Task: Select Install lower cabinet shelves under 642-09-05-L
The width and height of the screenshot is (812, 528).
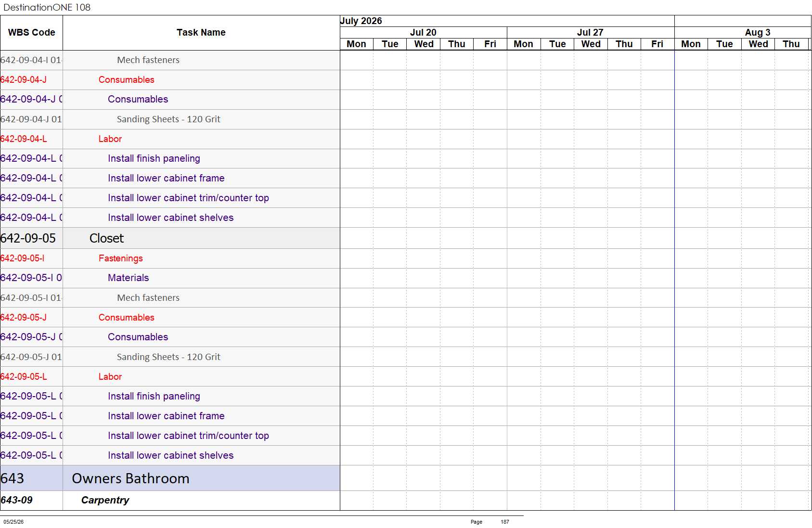Action: (x=170, y=455)
